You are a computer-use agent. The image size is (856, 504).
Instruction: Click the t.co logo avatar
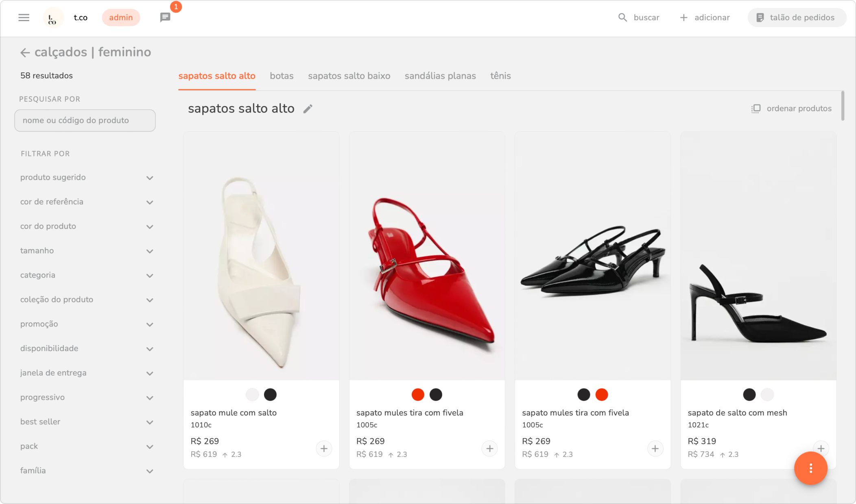pyautogui.click(x=53, y=18)
